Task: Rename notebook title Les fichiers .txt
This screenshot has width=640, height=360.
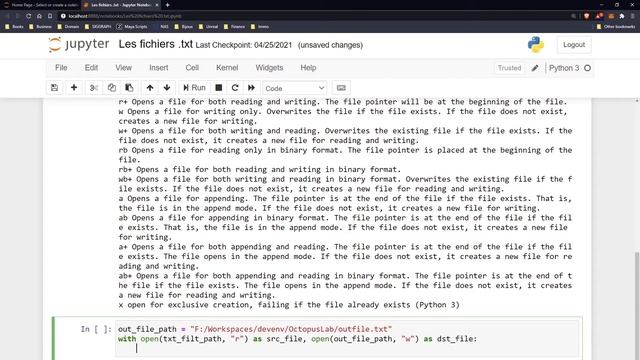Action: 156,44
